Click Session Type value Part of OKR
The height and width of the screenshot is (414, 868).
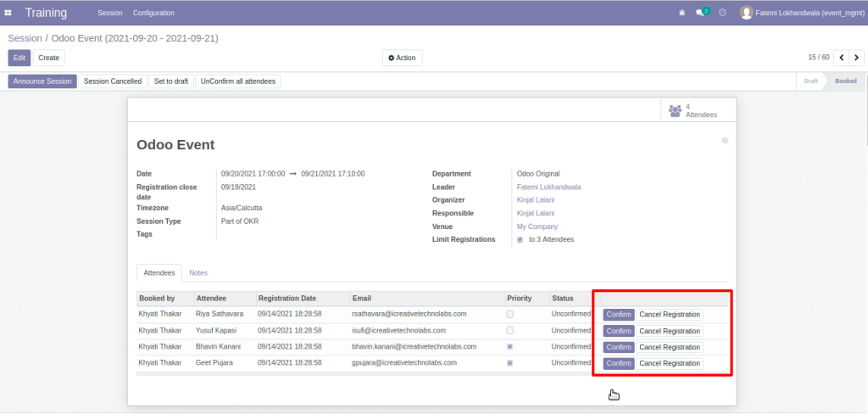(x=240, y=221)
